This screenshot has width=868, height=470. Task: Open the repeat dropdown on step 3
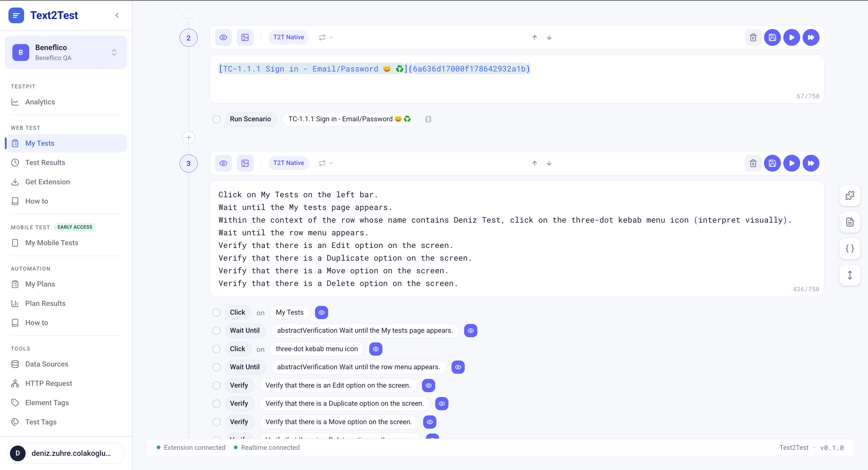point(326,163)
